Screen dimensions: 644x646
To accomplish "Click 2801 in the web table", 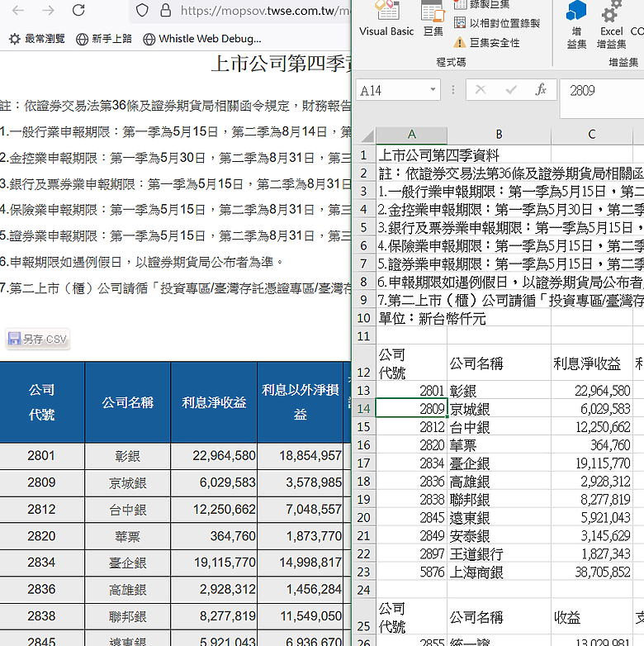I will point(41,456).
